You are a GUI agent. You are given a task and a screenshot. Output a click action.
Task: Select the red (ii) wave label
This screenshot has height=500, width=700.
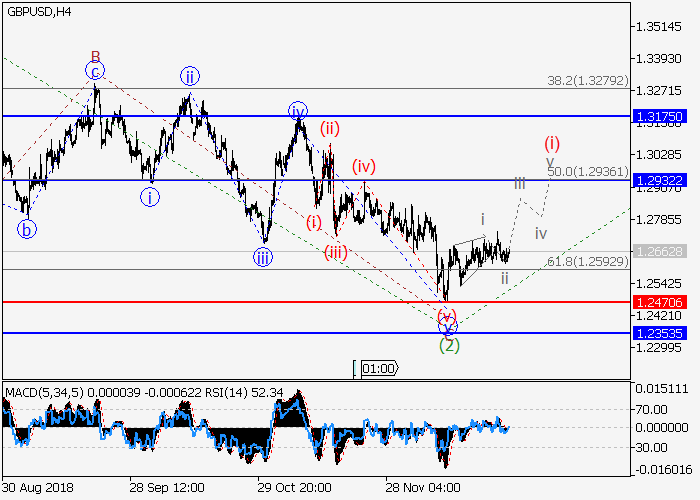click(x=329, y=129)
